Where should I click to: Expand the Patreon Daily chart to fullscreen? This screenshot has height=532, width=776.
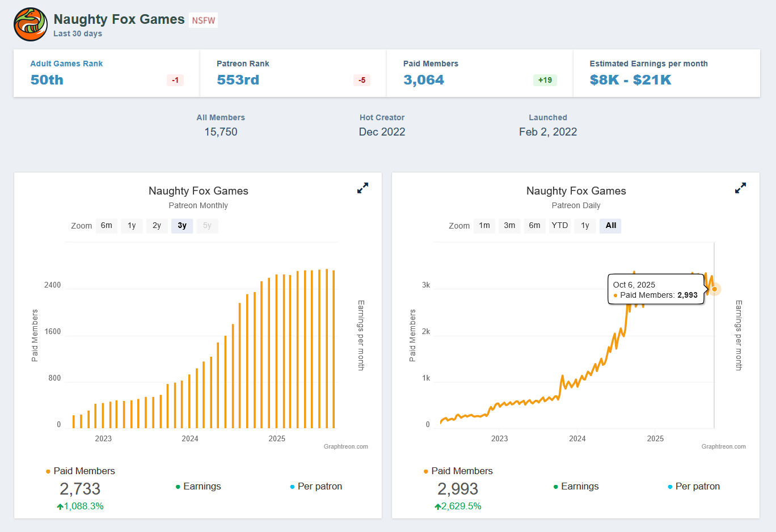(x=740, y=188)
